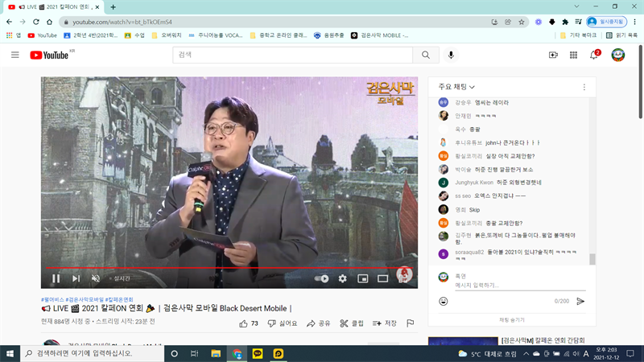Open notifications bell

pyautogui.click(x=594, y=55)
